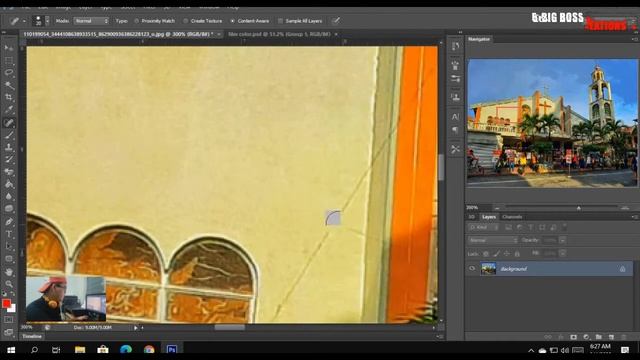
Task: Select the Clone Stamp tool
Action: click(9, 147)
